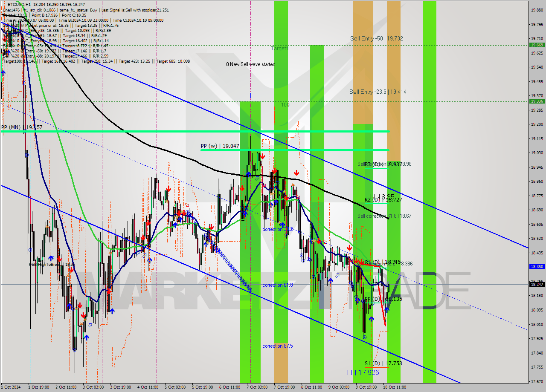This screenshot has width=546, height=392.
Task: Select the 'PP (w) | 19.047' weekly pivot label
Action: 220,146
